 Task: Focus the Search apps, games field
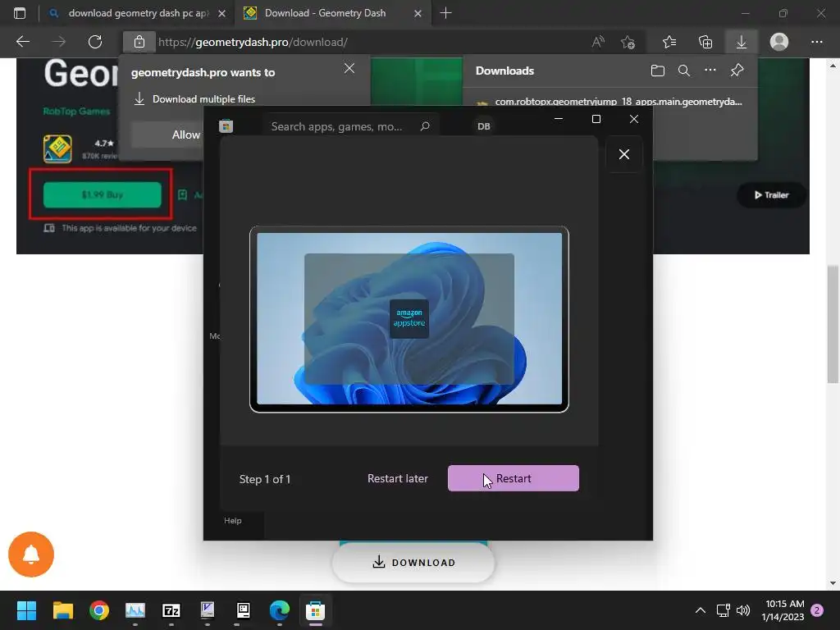(351, 126)
